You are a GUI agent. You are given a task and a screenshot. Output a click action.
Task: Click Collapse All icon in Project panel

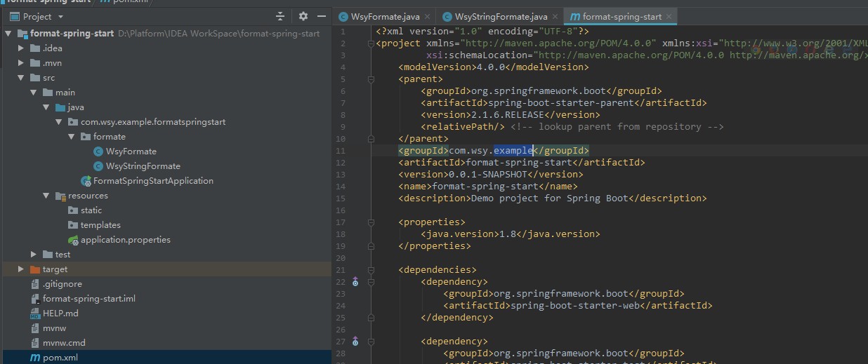(x=280, y=16)
